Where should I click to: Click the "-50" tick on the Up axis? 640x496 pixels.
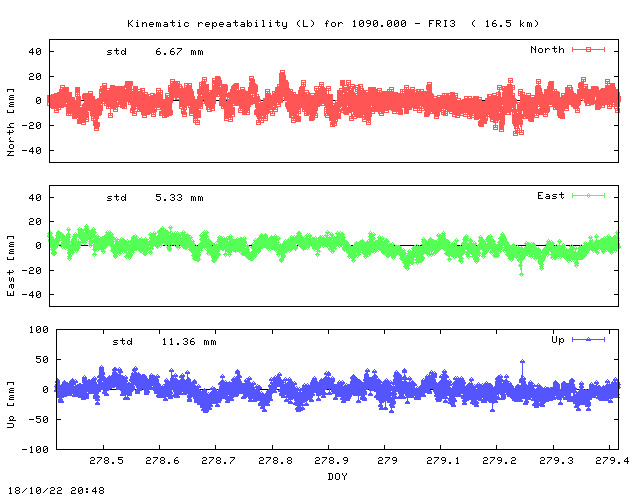pyautogui.click(x=38, y=420)
